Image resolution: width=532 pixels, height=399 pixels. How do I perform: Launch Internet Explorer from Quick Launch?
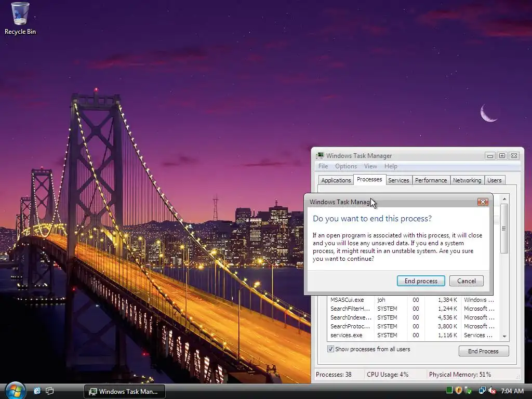pyautogui.click(x=37, y=391)
